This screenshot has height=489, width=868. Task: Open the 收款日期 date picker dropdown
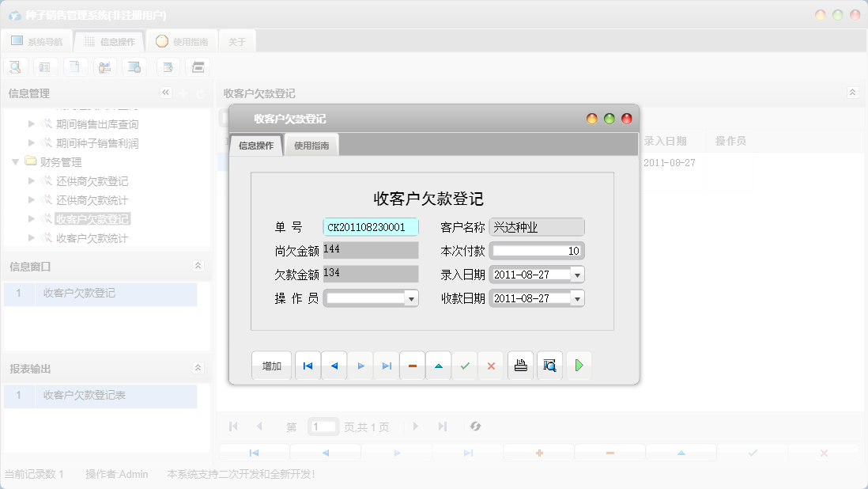point(578,298)
